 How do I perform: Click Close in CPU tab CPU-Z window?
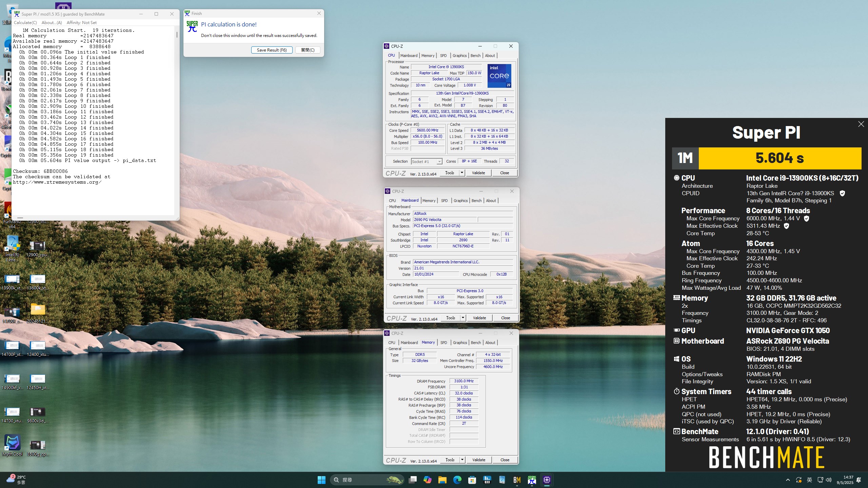[505, 173]
